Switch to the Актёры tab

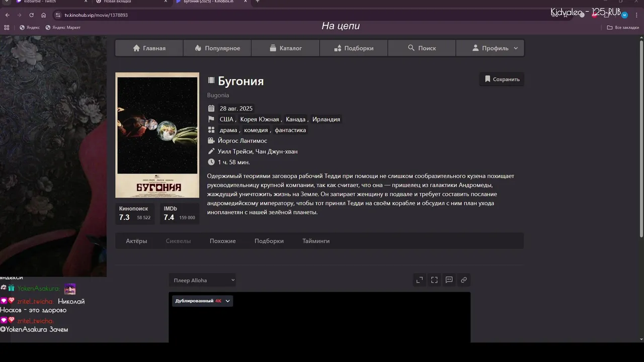click(136, 241)
